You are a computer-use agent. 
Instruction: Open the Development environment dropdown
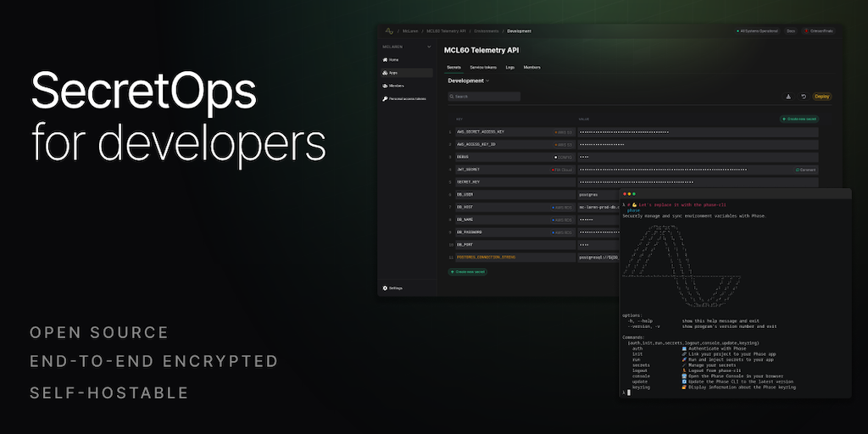(468, 81)
